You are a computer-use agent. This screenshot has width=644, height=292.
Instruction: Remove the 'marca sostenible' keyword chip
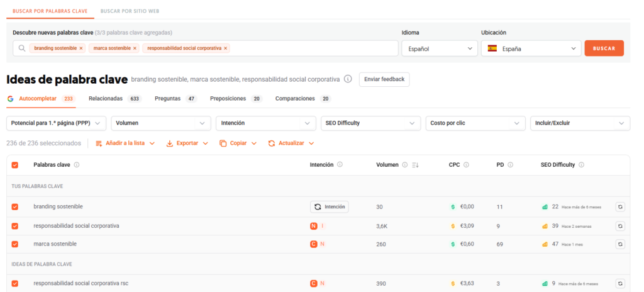[135, 48]
